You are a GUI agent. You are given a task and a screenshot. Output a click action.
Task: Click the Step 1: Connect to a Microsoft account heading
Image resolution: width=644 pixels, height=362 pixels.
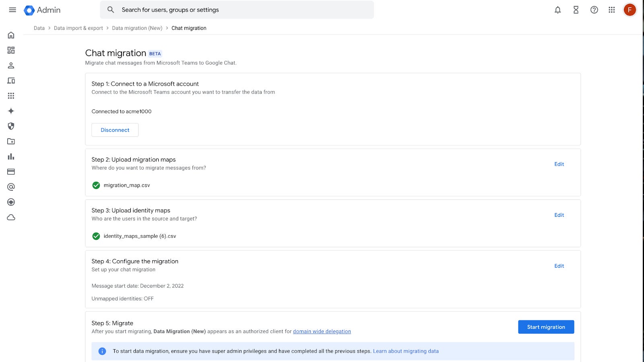145,84
